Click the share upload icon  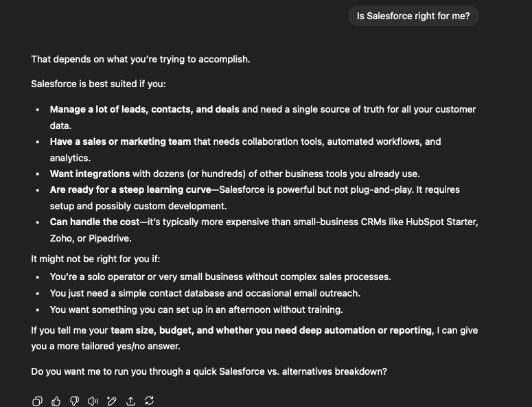pos(130,401)
